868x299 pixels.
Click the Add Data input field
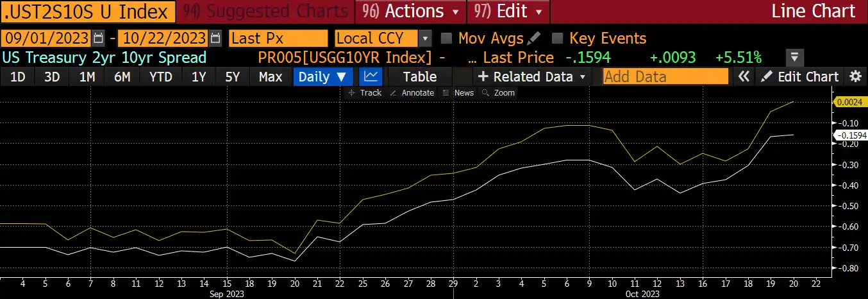tap(665, 77)
